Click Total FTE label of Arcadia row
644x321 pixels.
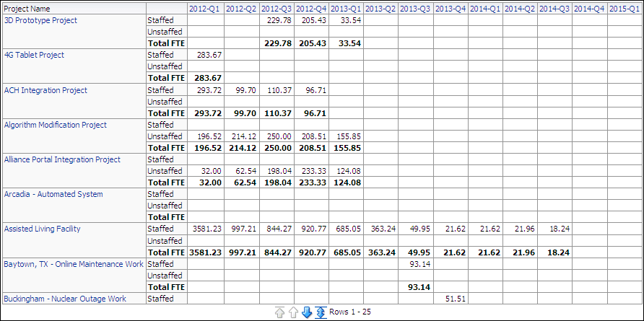[x=166, y=216]
